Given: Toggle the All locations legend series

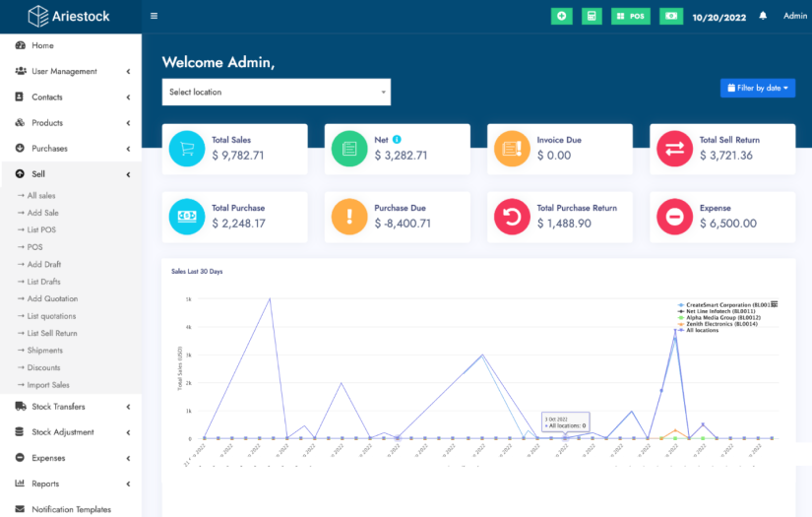Looking at the screenshot, I should pos(702,330).
